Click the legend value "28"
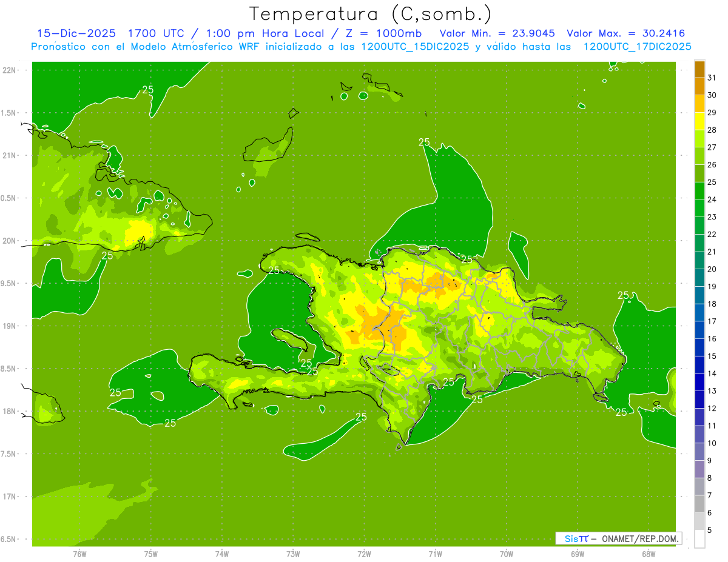The image size is (728, 562). [x=712, y=130]
